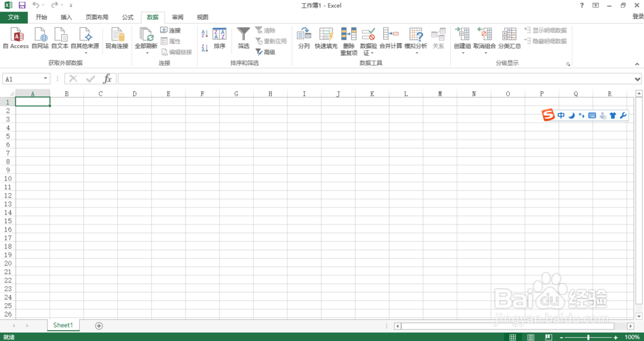Click 登录 sign in link
Screen dimensions: 644x341
pyautogui.click(x=638, y=17)
